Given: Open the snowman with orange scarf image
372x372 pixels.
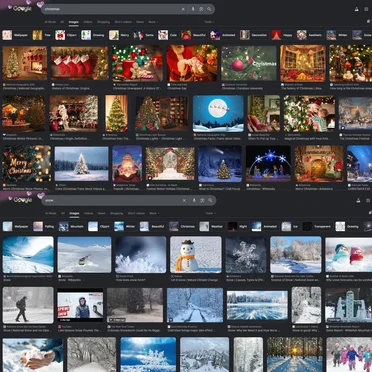Looking at the screenshot, I should pos(196,255).
